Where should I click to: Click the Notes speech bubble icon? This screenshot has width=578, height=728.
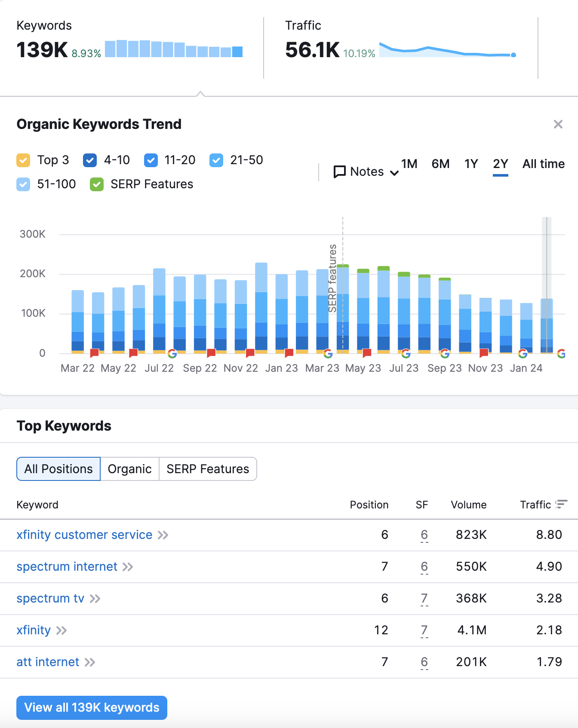[340, 172]
